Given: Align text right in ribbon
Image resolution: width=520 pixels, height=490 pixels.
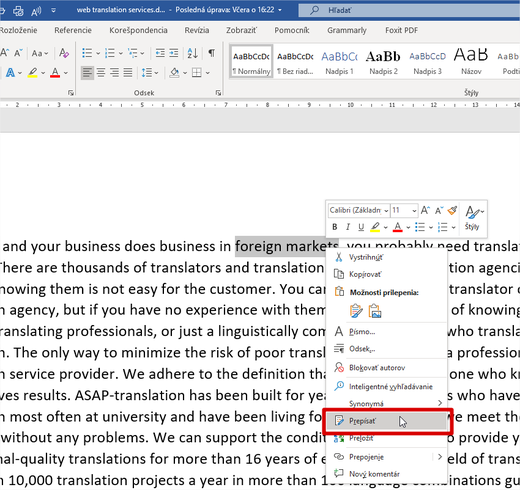Looking at the screenshot, I should coord(114,72).
